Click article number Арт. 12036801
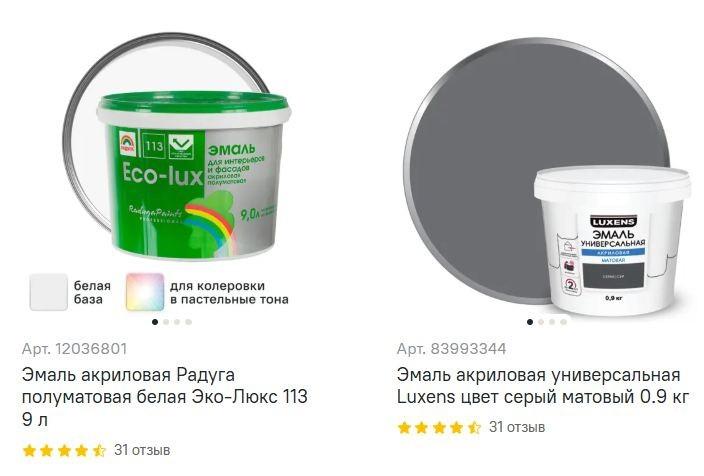The image size is (704, 476). (75, 349)
